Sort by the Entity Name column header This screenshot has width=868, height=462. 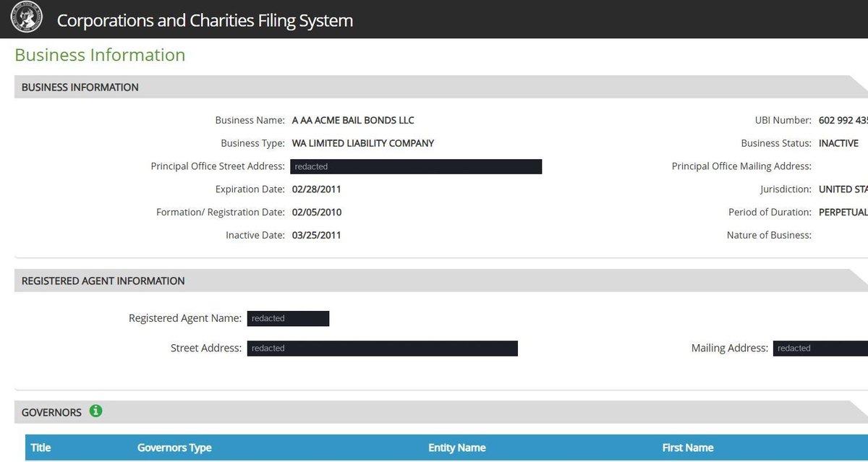[457, 448]
